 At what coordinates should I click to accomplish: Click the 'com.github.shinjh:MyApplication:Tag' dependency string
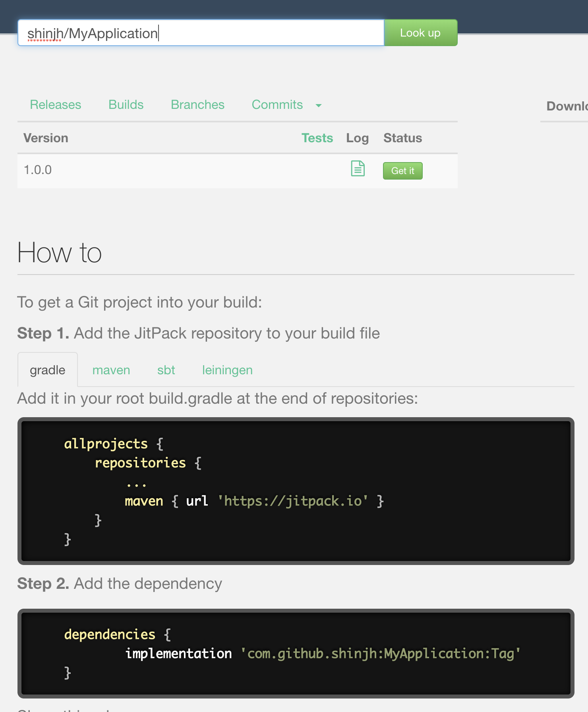click(x=380, y=654)
